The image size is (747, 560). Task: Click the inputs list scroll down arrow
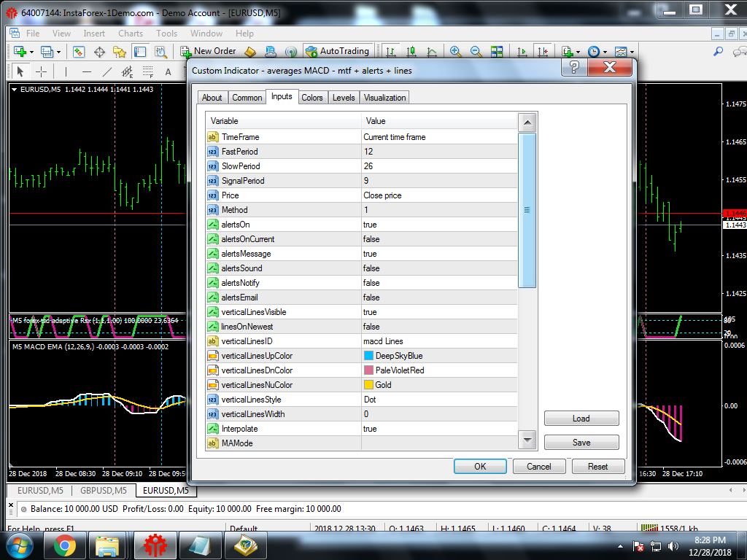pos(527,440)
